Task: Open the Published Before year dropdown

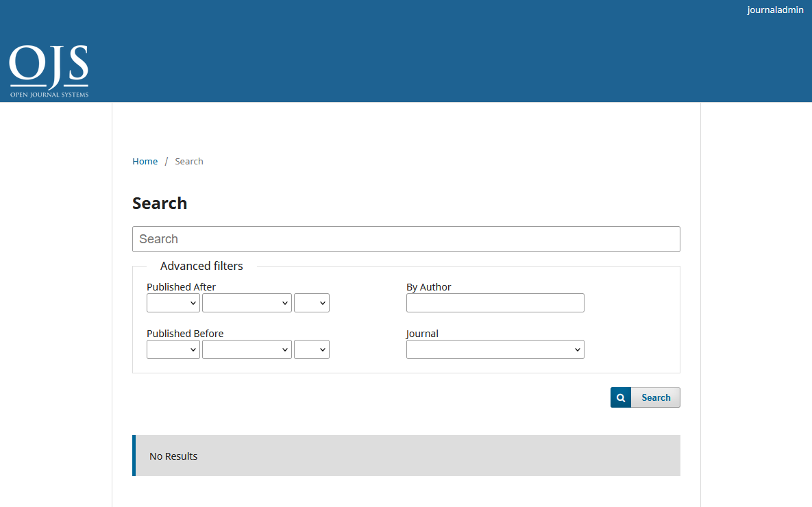Action: (173, 349)
